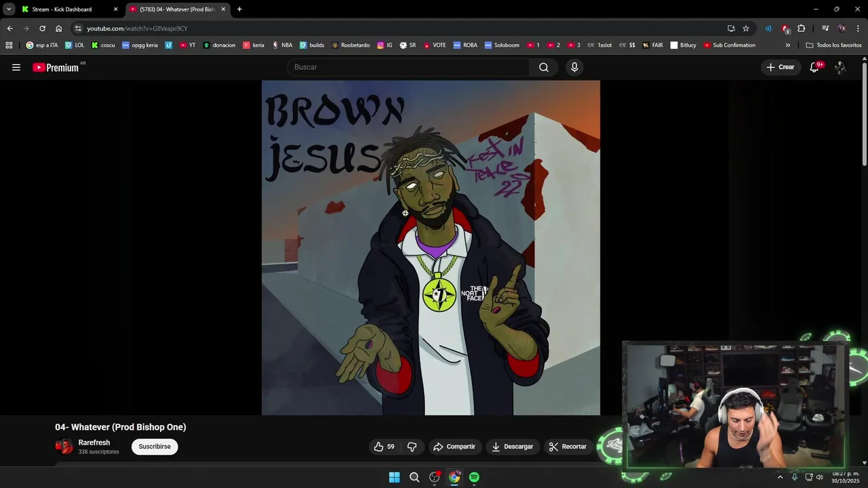
Task: Bookmark this page with star icon
Action: 746,28
